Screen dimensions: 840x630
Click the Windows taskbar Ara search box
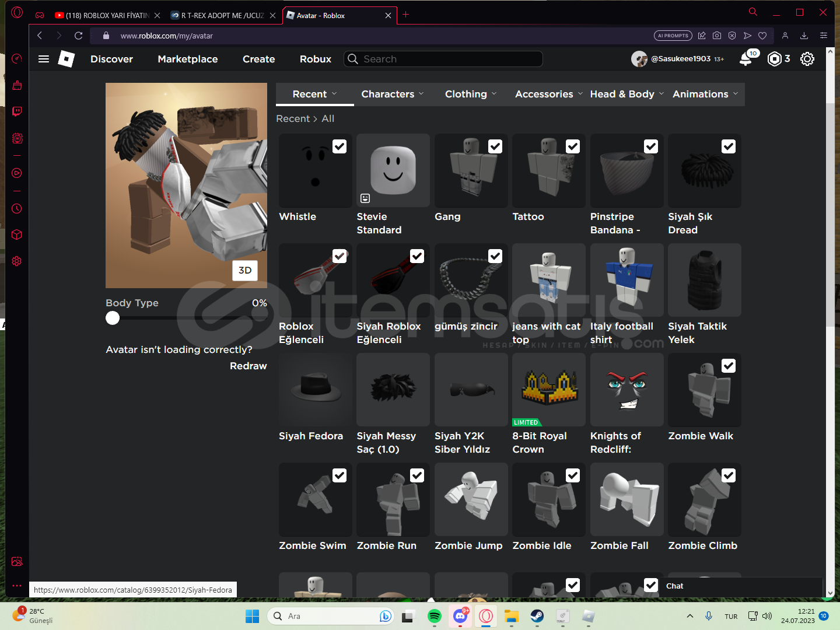point(331,616)
